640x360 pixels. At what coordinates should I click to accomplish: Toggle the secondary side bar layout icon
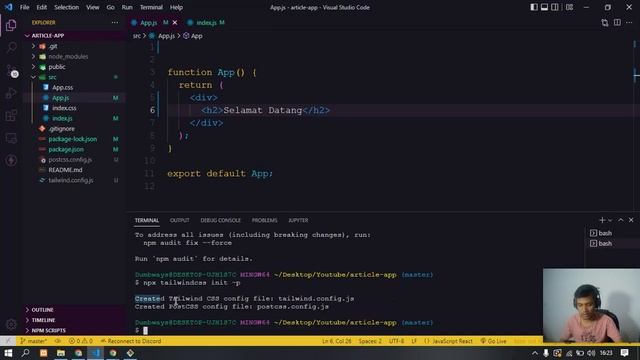[x=555, y=7]
